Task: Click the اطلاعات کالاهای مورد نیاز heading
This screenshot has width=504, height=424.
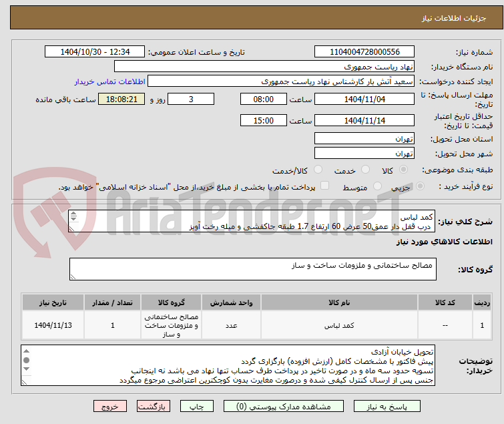Action: [444, 242]
